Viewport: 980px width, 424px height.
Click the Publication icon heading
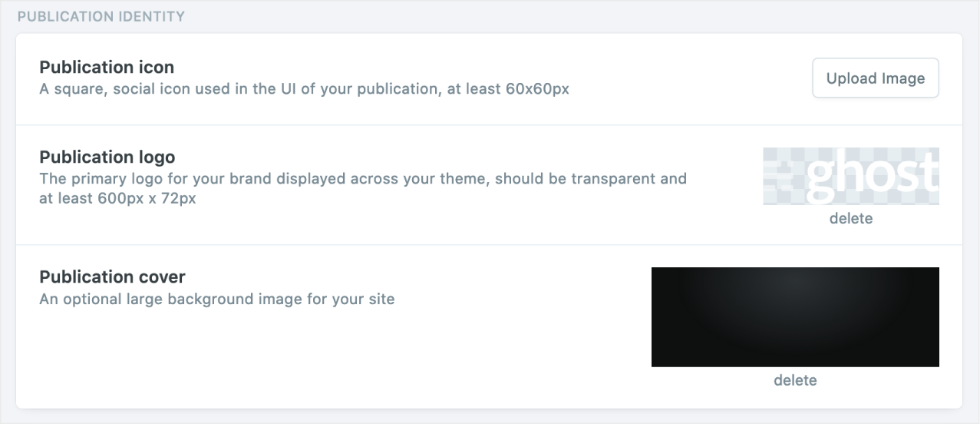click(x=107, y=68)
